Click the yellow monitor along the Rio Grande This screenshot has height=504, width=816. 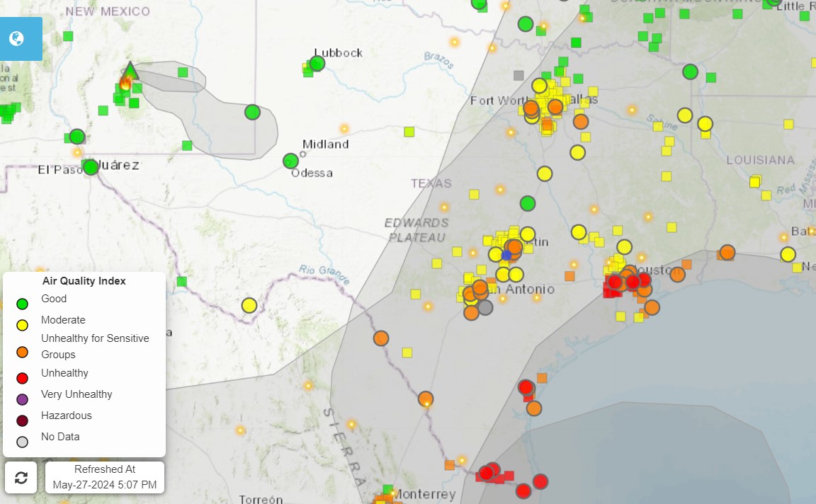coord(249,306)
